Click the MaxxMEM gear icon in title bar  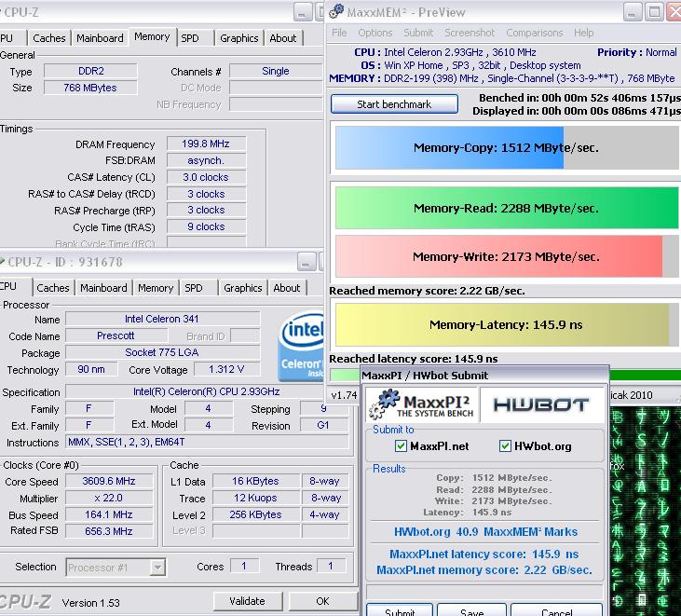(335, 12)
